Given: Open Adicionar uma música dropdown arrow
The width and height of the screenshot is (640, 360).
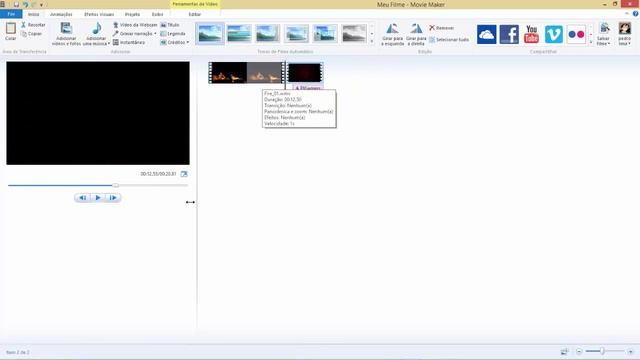Looking at the screenshot, I should 109,43.
